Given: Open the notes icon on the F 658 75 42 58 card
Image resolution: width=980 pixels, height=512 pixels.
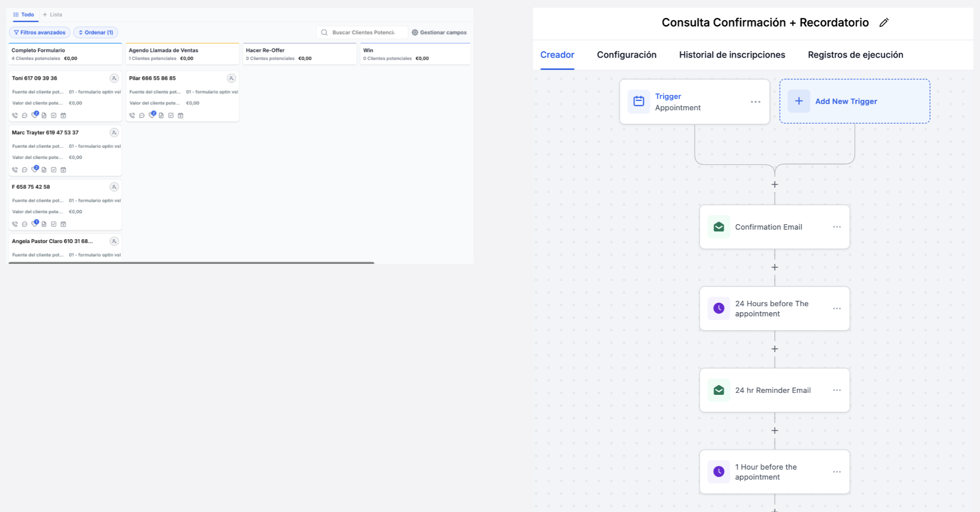Looking at the screenshot, I should (44, 224).
